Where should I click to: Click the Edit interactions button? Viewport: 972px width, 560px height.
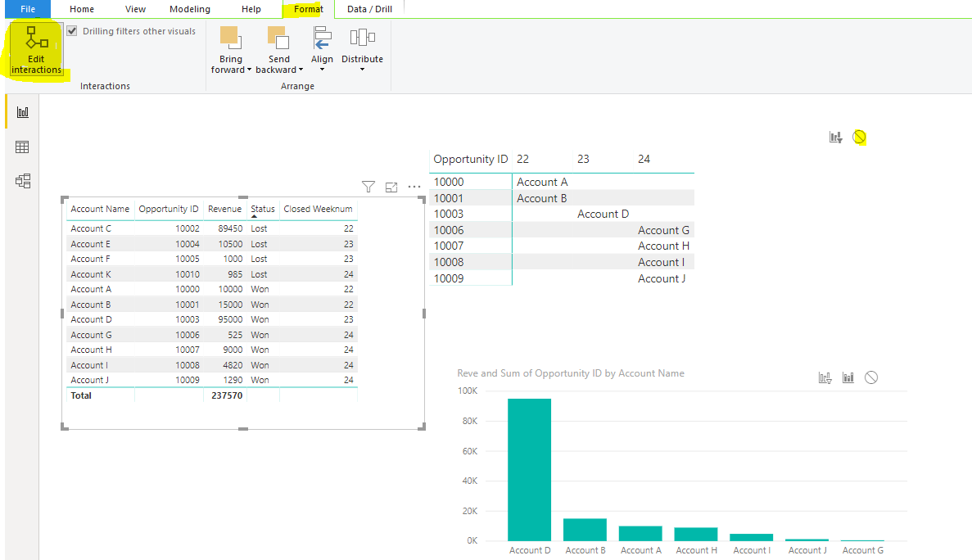36,50
